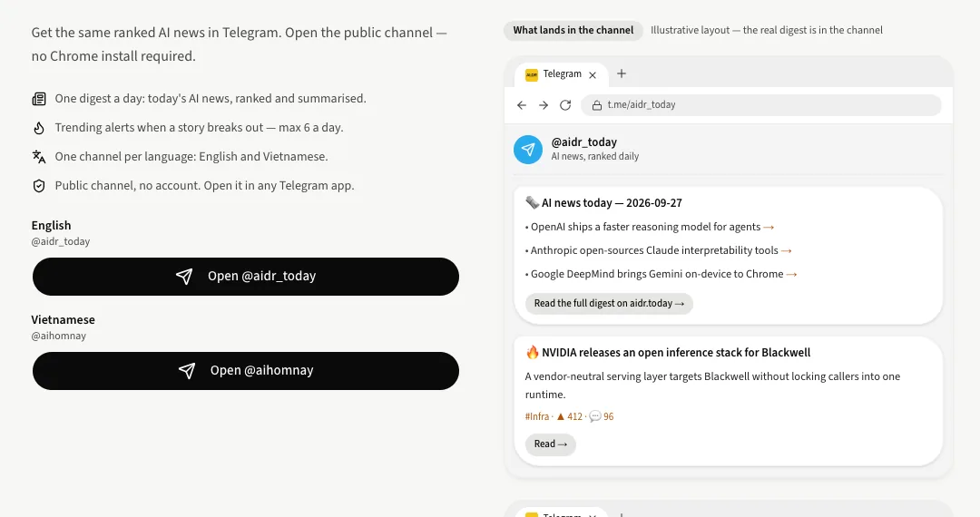980x517 pixels.
Task: Go back with browser back arrow
Action: 522,105
